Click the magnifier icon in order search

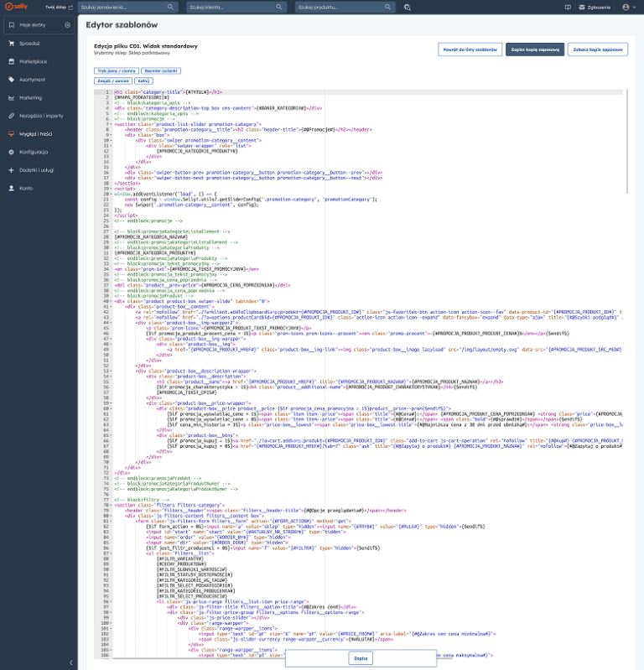tap(170, 8)
